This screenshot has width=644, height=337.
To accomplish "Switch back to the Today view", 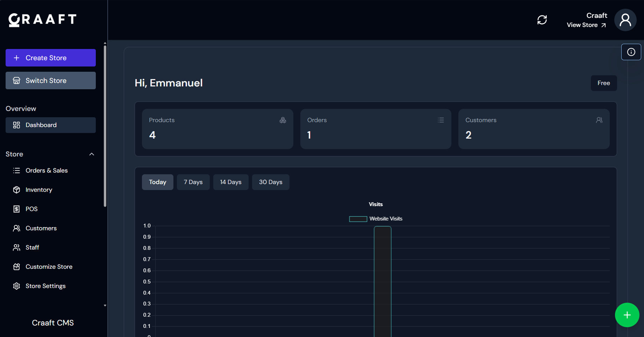I will click(157, 182).
